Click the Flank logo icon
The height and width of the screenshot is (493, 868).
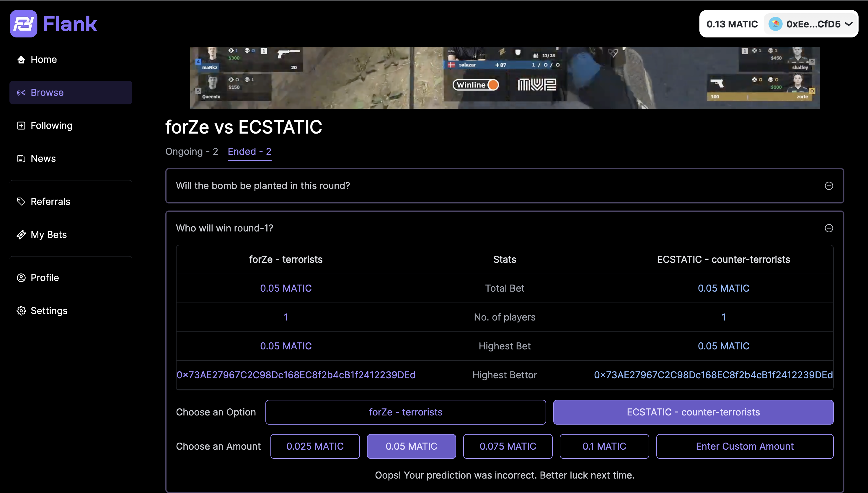23,24
